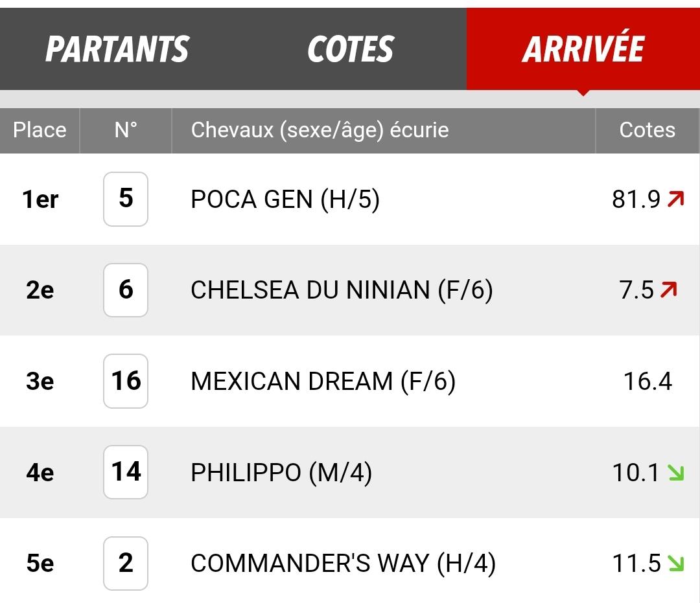The image size is (700, 603).
Task: Tap the number 6 horse badge
Action: point(126,290)
